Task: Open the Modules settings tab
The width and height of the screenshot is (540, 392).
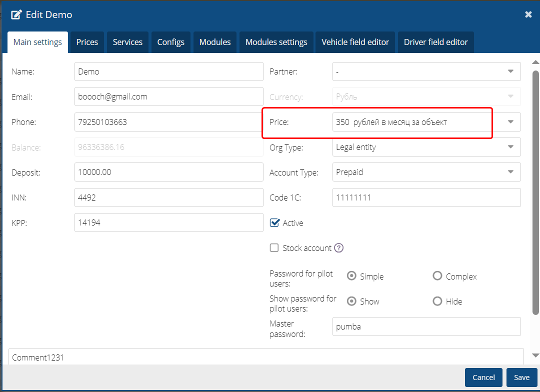Action: (x=276, y=42)
